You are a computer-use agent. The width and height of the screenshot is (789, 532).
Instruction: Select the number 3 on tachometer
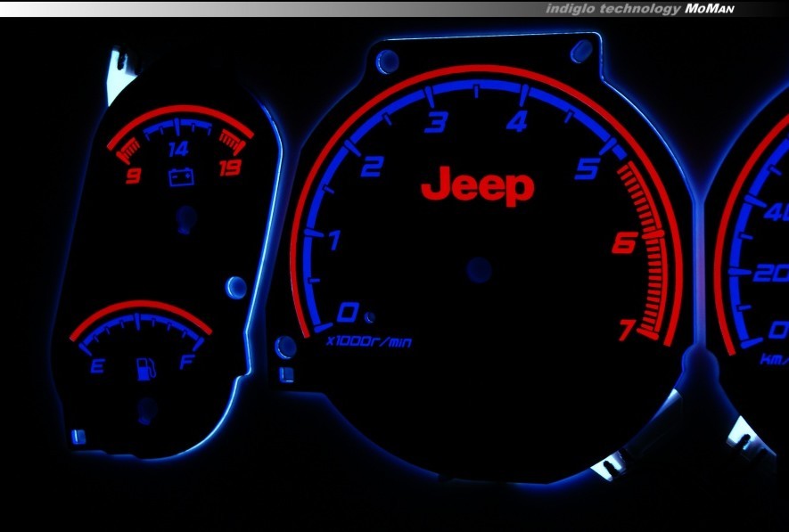(x=435, y=123)
